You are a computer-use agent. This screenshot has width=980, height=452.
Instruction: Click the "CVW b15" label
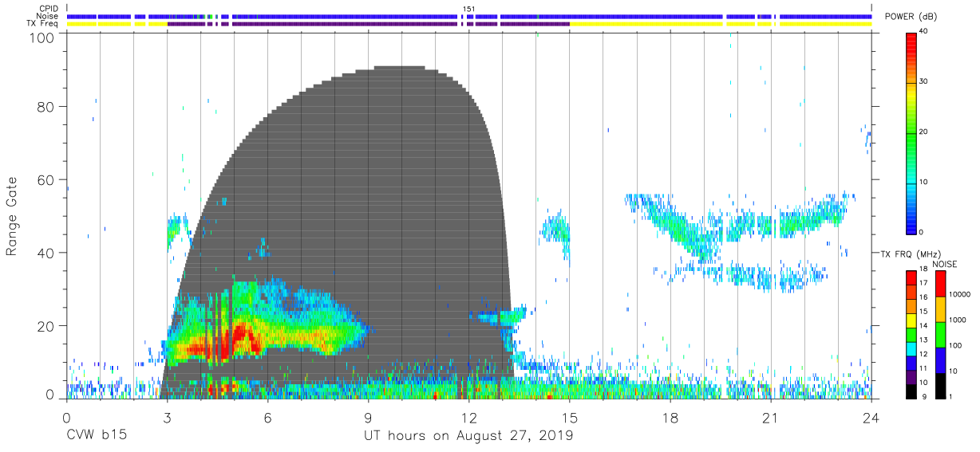pos(97,435)
